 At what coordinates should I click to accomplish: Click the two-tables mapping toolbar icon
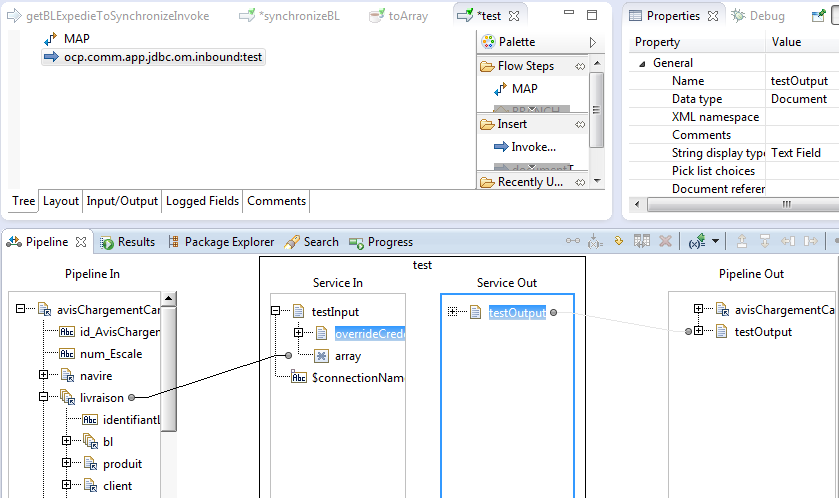[642, 241]
